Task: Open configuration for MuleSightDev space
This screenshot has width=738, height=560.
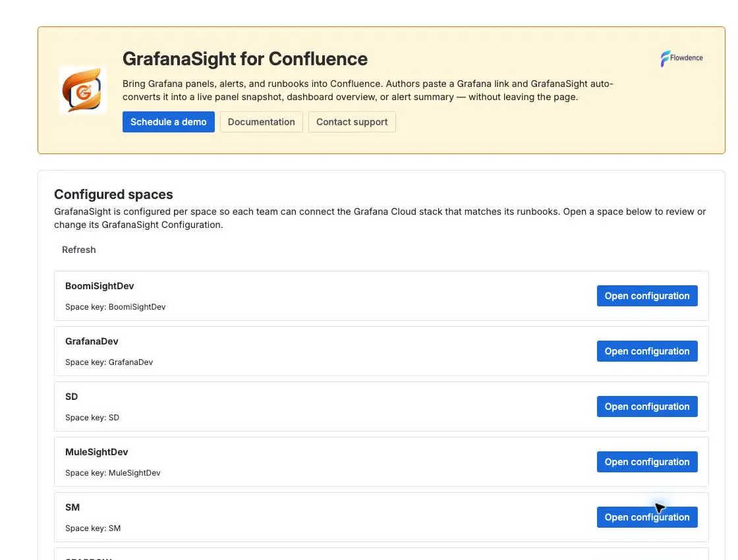Action: 647,462
